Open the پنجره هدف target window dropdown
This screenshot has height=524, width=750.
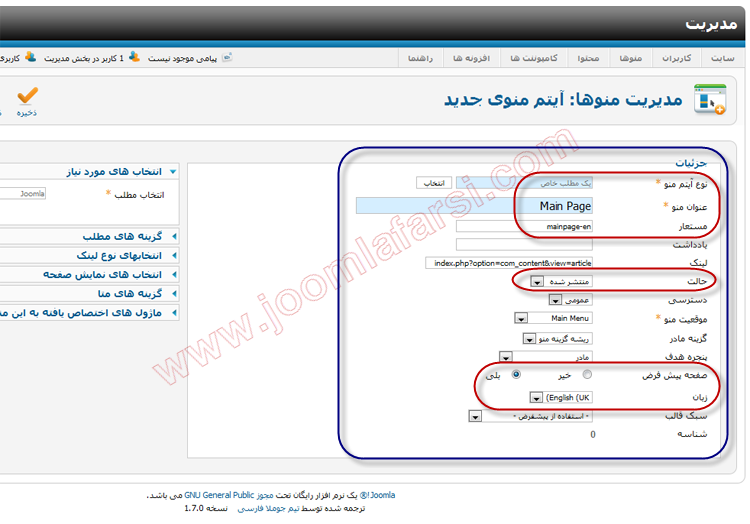pos(546,357)
